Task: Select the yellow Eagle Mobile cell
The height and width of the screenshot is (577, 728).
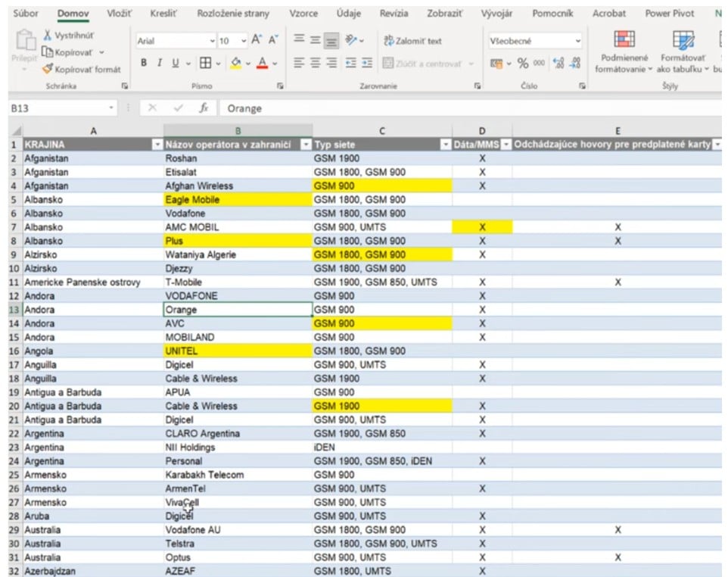Action: point(238,200)
